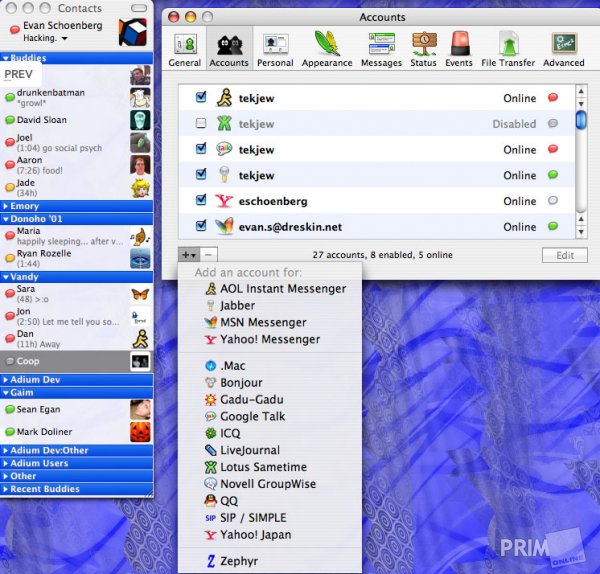
Task: Uncheck the eschoenberg Yahoo account
Action: pos(201,199)
